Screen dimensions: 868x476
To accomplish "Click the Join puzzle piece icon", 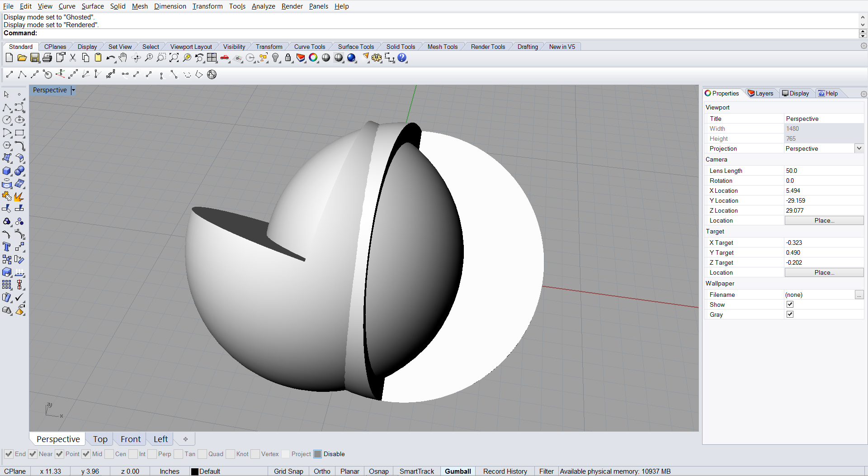I will pos(7,196).
